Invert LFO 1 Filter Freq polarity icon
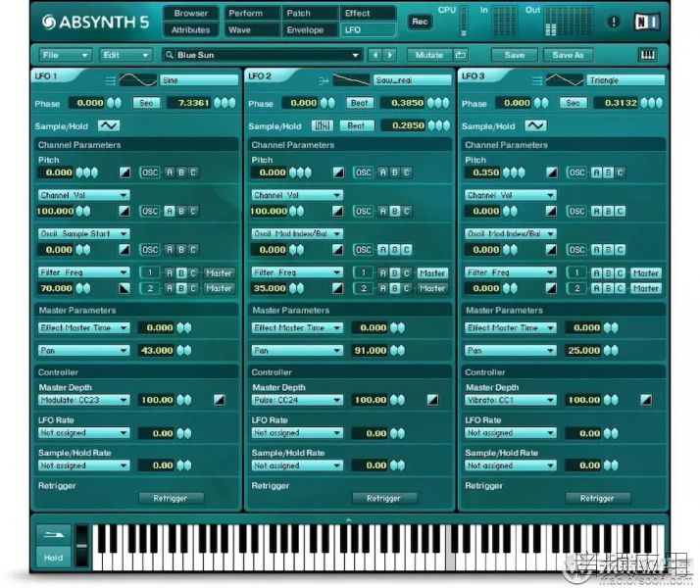This screenshot has height=588, width=700. click(x=125, y=289)
